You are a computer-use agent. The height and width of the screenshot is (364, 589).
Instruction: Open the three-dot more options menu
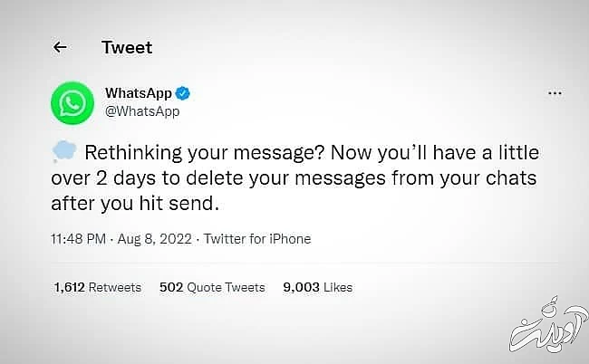(555, 94)
